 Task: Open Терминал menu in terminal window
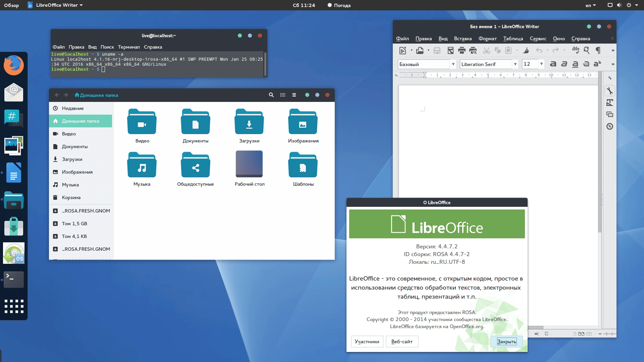pyautogui.click(x=129, y=47)
